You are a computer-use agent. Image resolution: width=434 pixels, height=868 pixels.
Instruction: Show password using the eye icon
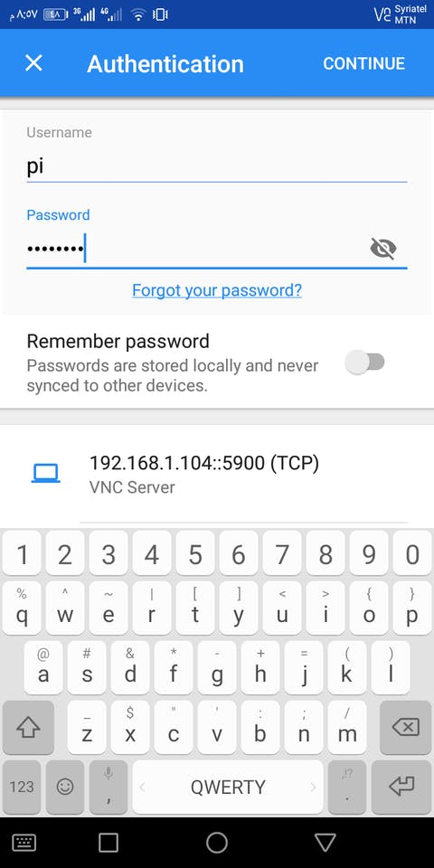click(x=383, y=249)
